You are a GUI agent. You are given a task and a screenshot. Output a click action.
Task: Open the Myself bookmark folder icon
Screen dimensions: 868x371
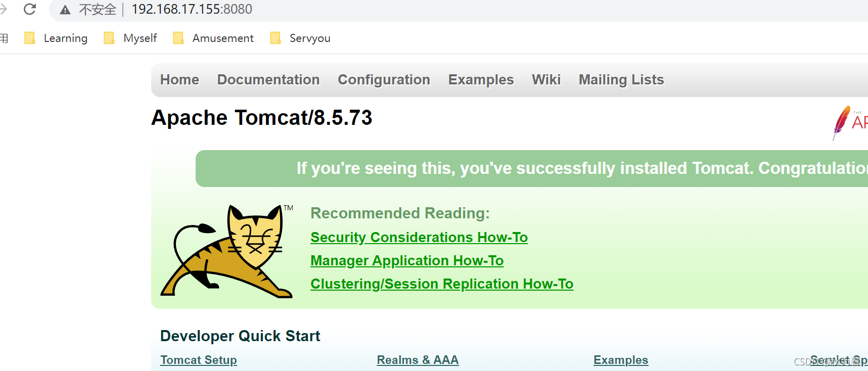[109, 38]
